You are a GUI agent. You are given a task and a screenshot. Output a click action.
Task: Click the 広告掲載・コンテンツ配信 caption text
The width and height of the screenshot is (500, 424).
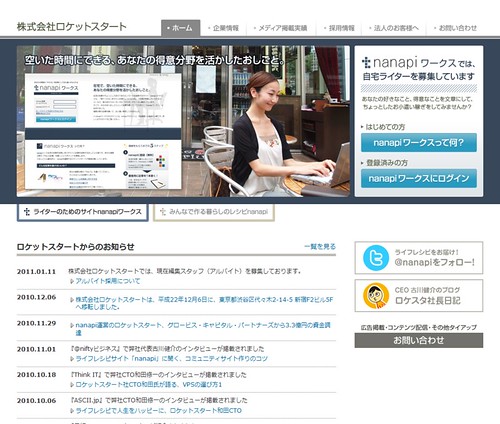coord(419,327)
